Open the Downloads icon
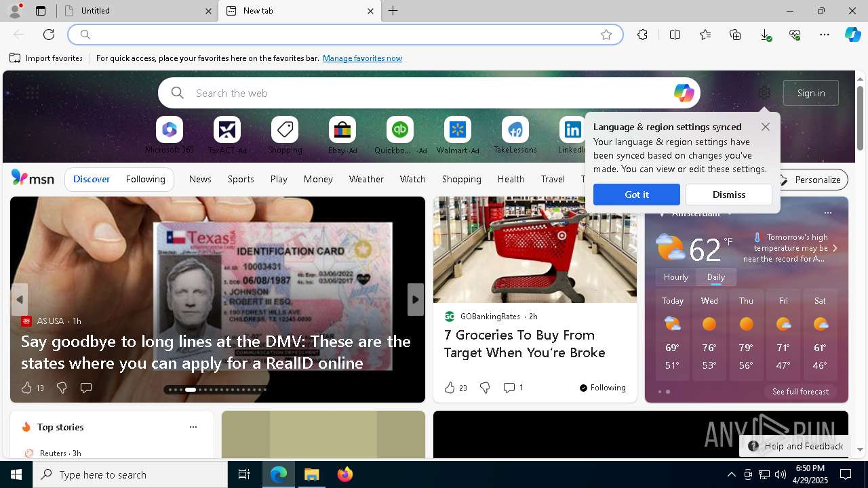 [x=765, y=35]
